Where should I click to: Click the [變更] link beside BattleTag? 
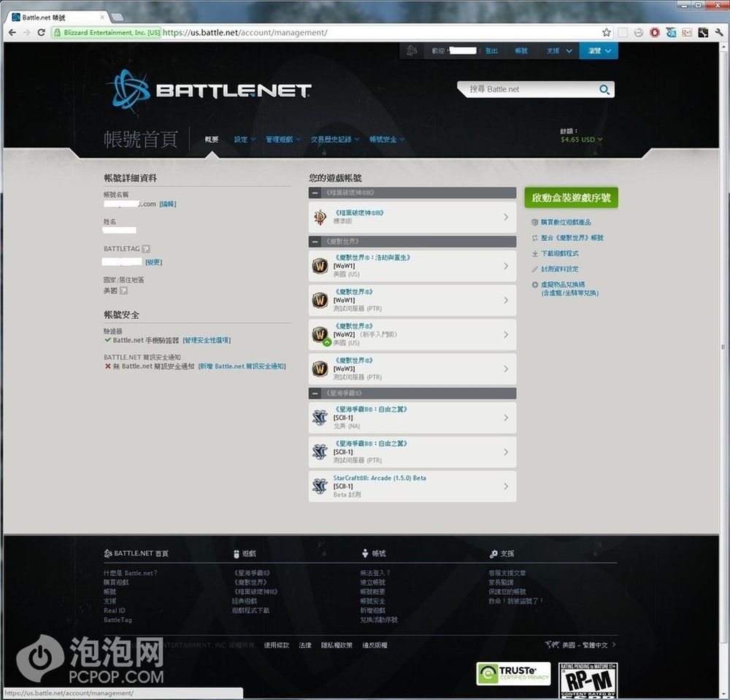point(153,262)
